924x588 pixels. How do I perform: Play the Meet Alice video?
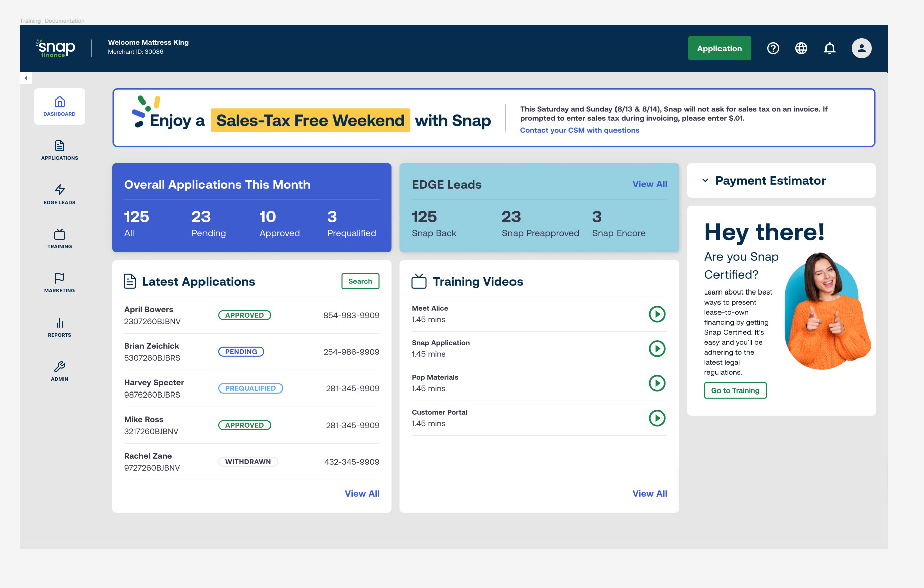[x=657, y=314]
